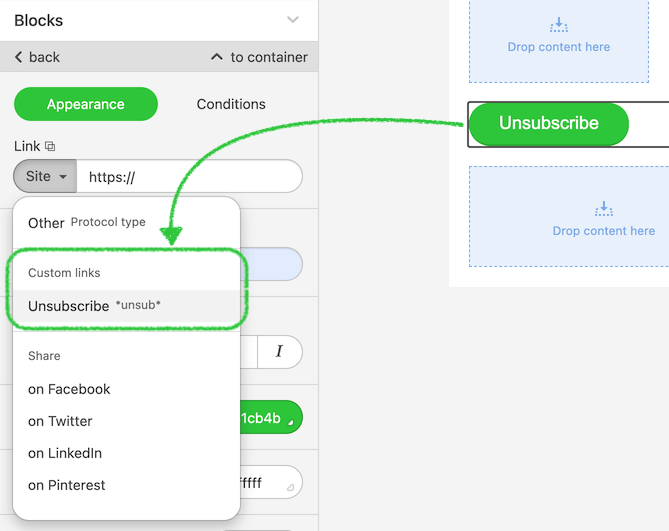Toggle italic text formatting
Image resolution: width=669 pixels, height=531 pixels.
click(279, 351)
